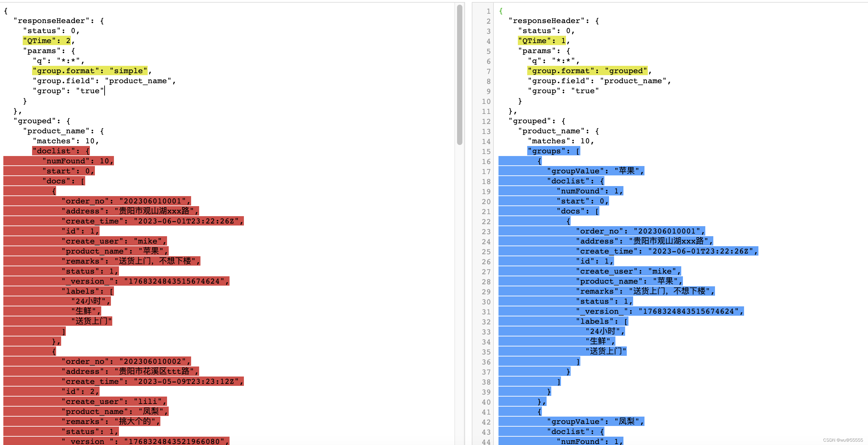
Task: Click line number 15 in right gutter
Action: click(x=486, y=152)
